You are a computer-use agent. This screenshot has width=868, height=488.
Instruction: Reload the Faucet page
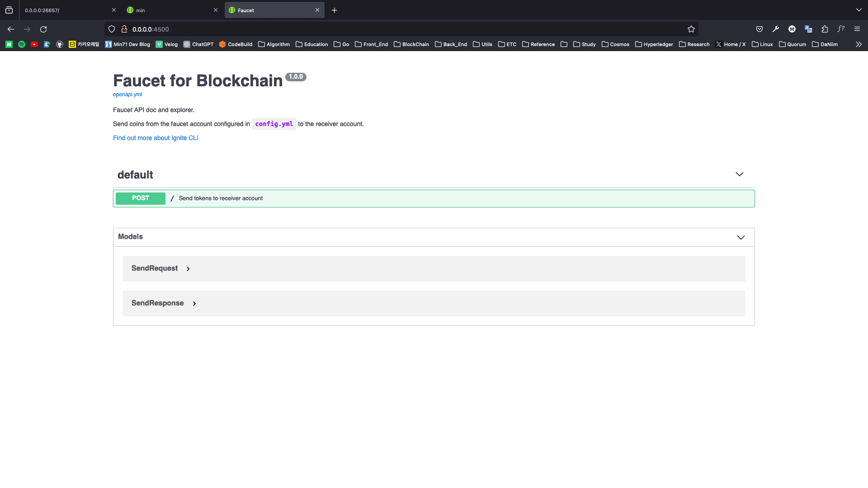pyautogui.click(x=43, y=29)
